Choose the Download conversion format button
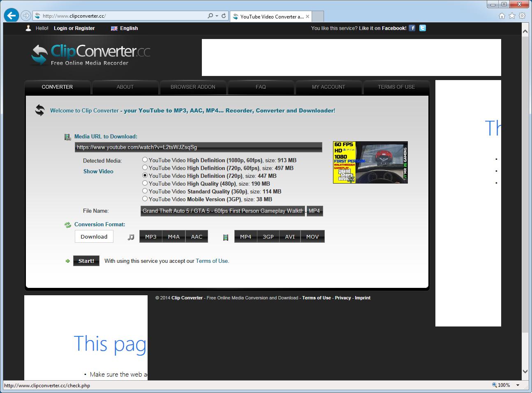This screenshot has height=393, width=532. pyautogui.click(x=94, y=237)
